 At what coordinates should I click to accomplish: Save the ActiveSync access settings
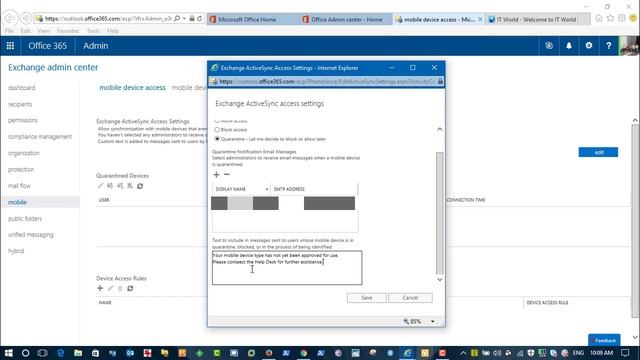click(367, 298)
